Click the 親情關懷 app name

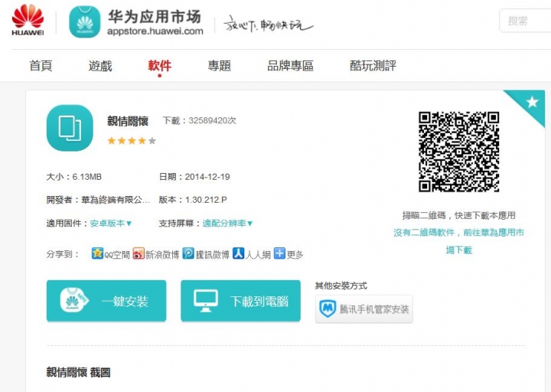(128, 121)
